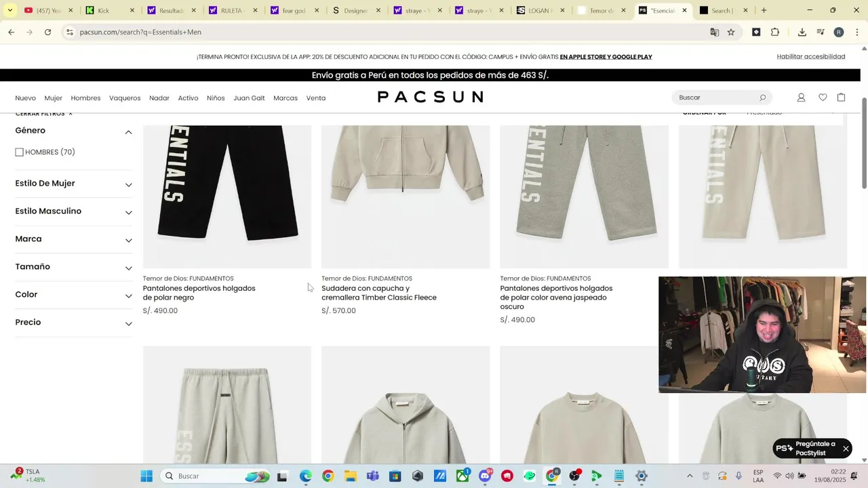The width and height of the screenshot is (868, 488).
Task: Open the Chrome profile avatar
Action: click(x=839, y=32)
